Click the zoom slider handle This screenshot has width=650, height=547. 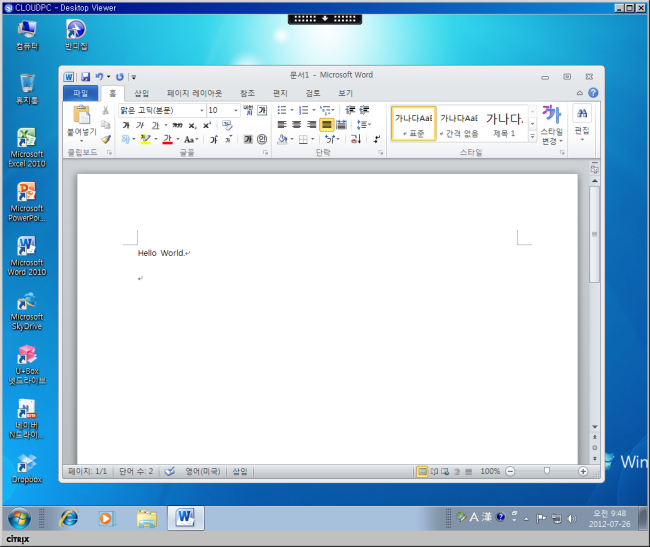click(547, 471)
